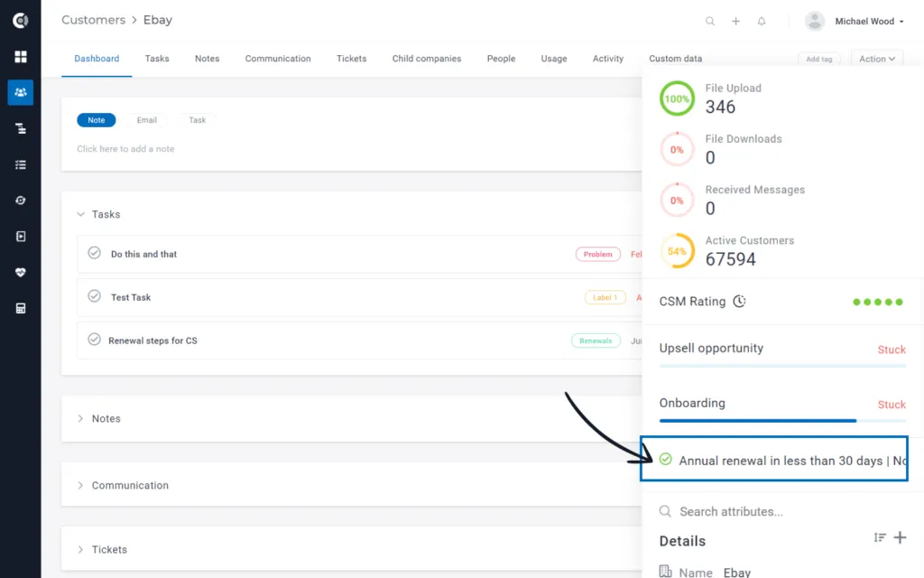Go to Customers breadcrumb link

(x=94, y=20)
